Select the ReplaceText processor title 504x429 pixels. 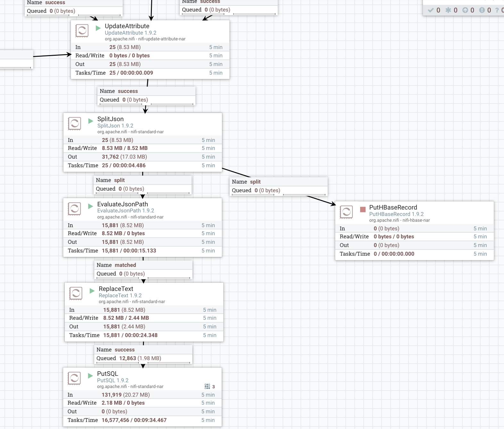(x=116, y=289)
